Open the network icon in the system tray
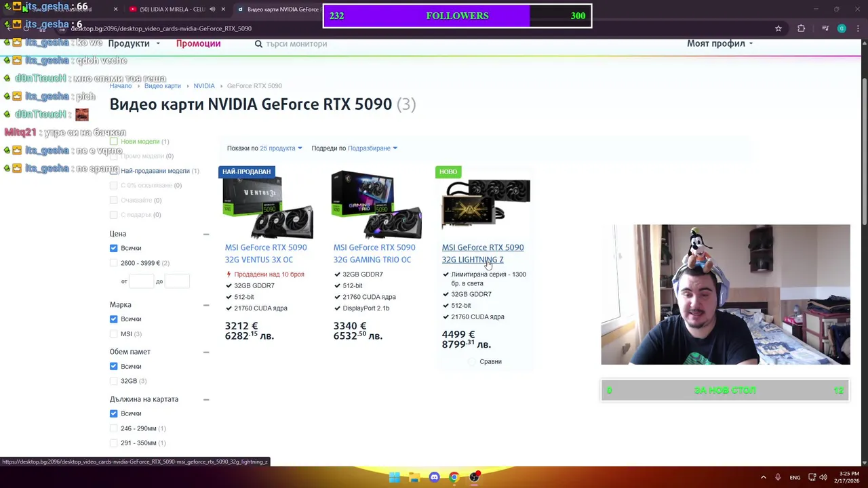The height and width of the screenshot is (488, 868). 812,477
